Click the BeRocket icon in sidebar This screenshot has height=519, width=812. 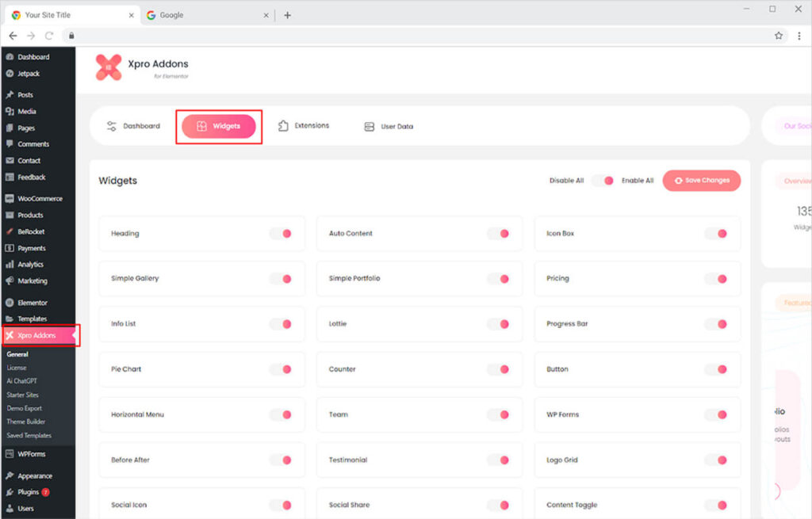[x=10, y=231]
